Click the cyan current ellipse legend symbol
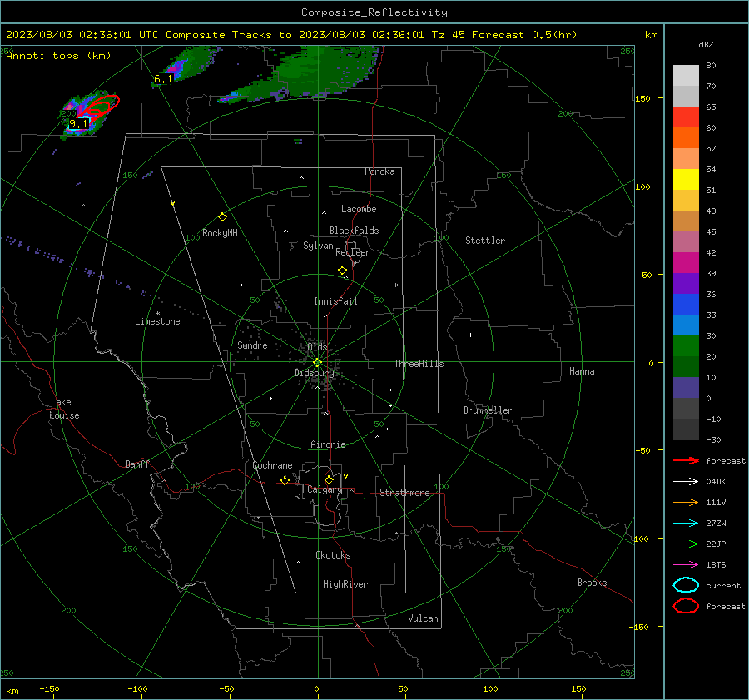Screen dimensions: 749x700 pyautogui.click(x=686, y=585)
